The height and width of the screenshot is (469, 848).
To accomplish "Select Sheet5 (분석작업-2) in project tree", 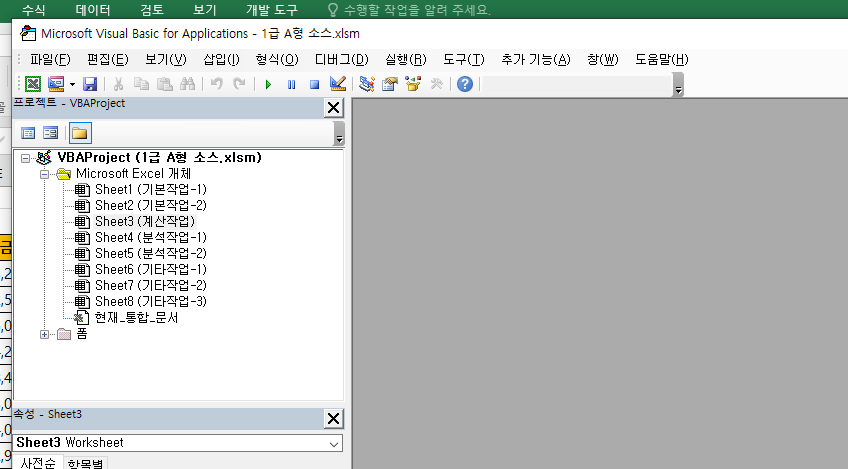I will tap(151, 253).
